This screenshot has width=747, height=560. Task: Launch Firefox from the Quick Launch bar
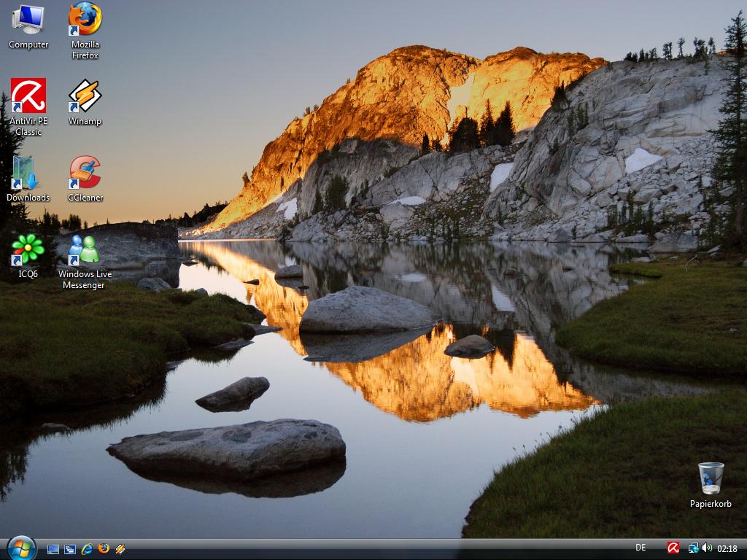[104, 548]
